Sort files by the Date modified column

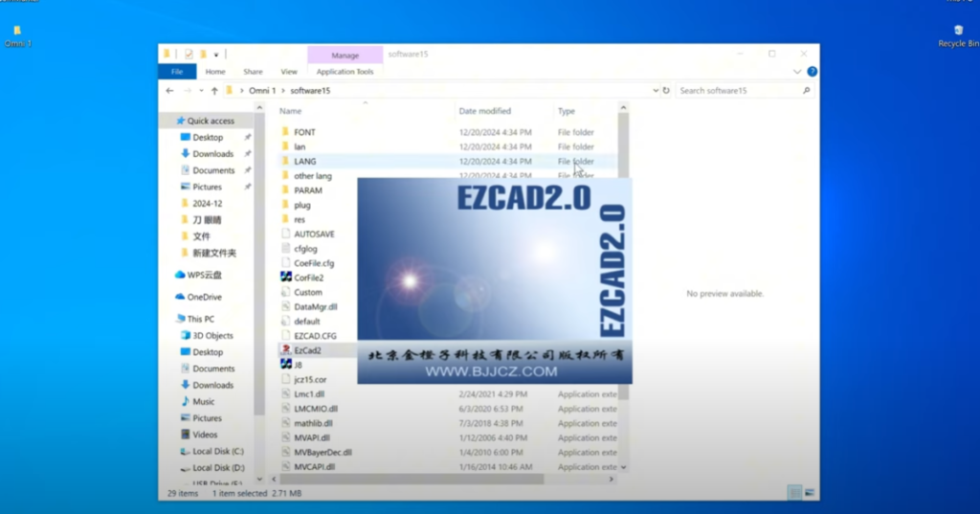coord(485,111)
